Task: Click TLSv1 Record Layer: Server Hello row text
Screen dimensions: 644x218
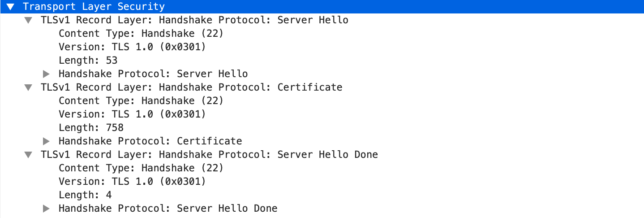Action: [x=194, y=20]
